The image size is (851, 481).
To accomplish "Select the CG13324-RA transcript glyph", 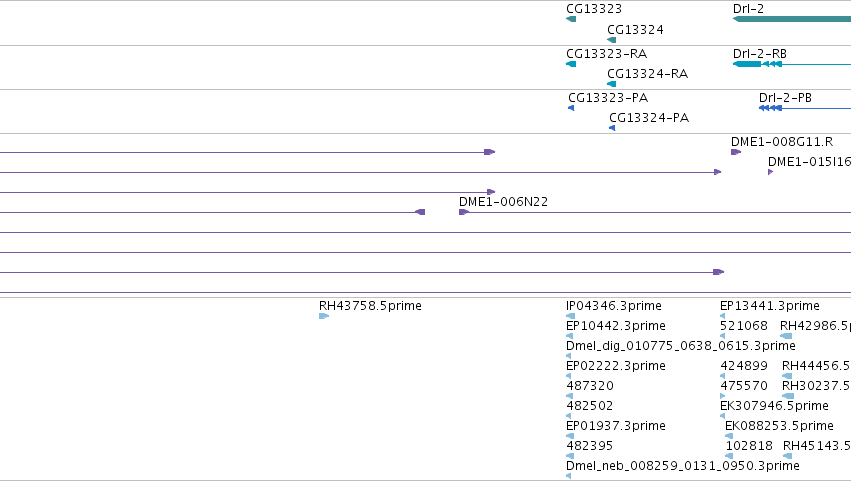I will click(612, 84).
